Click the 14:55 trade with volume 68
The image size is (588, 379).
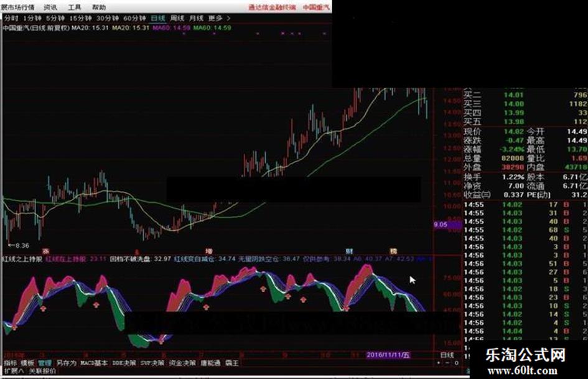525,230
